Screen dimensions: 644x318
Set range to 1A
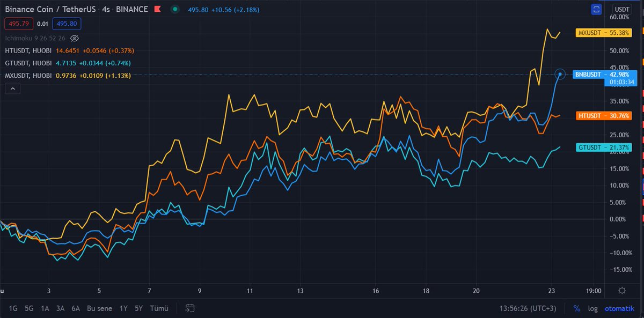[45, 308]
